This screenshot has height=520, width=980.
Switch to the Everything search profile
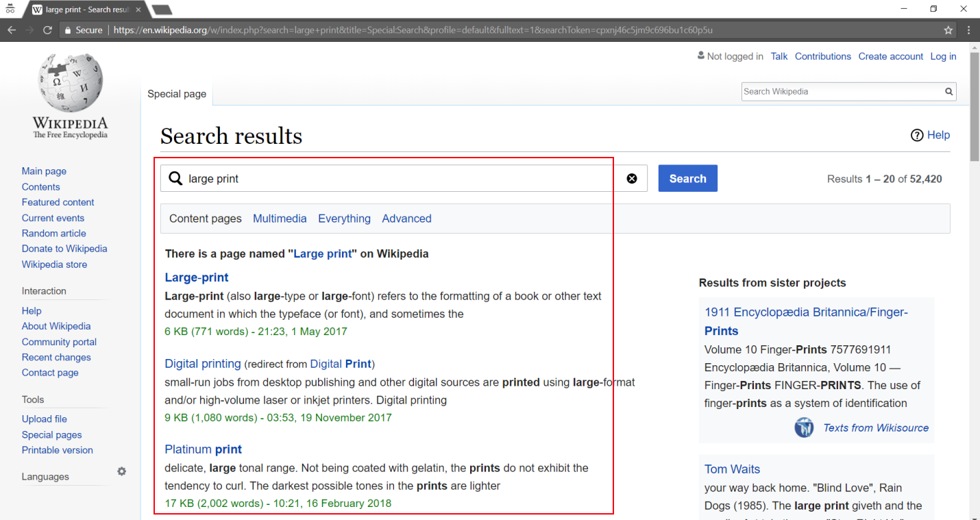click(344, 219)
